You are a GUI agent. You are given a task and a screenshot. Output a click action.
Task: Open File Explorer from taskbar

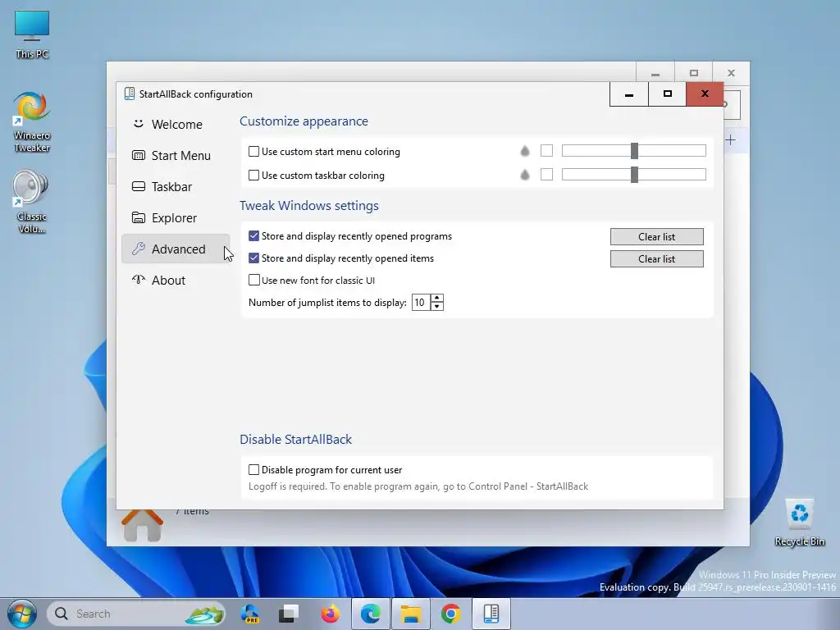click(411, 614)
